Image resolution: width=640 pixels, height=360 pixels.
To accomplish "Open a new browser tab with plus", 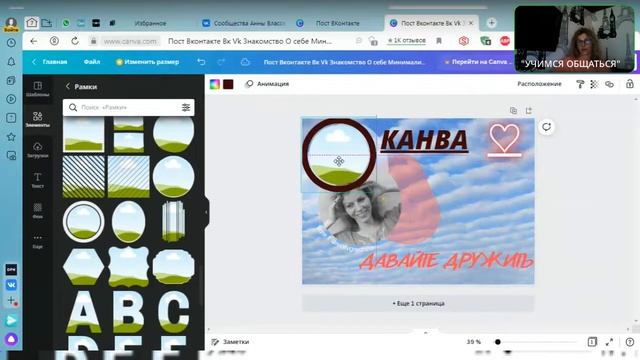I will tap(491, 23).
